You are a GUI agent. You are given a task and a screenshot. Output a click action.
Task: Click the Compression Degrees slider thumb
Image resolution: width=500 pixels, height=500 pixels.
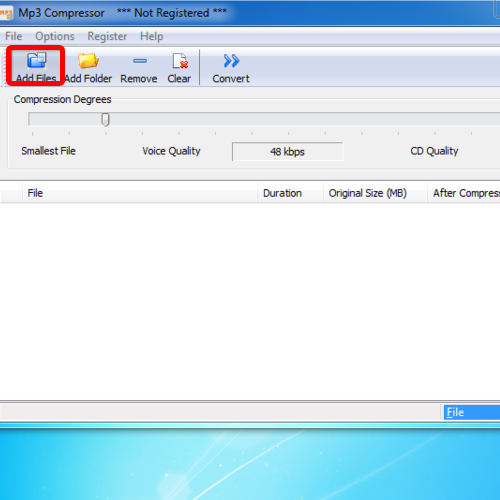(105, 119)
